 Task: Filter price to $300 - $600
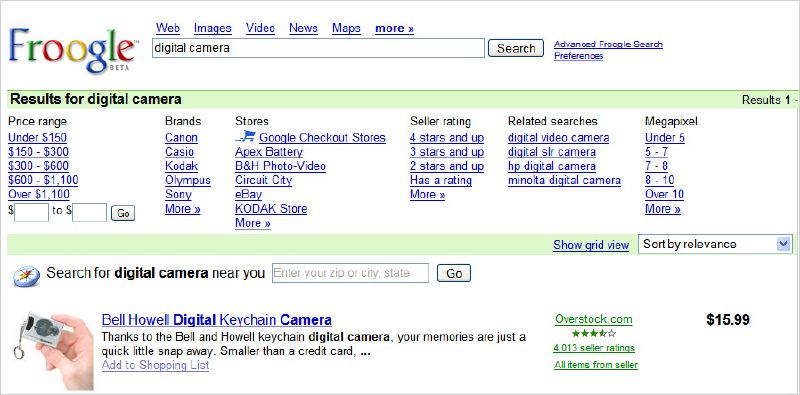38,166
